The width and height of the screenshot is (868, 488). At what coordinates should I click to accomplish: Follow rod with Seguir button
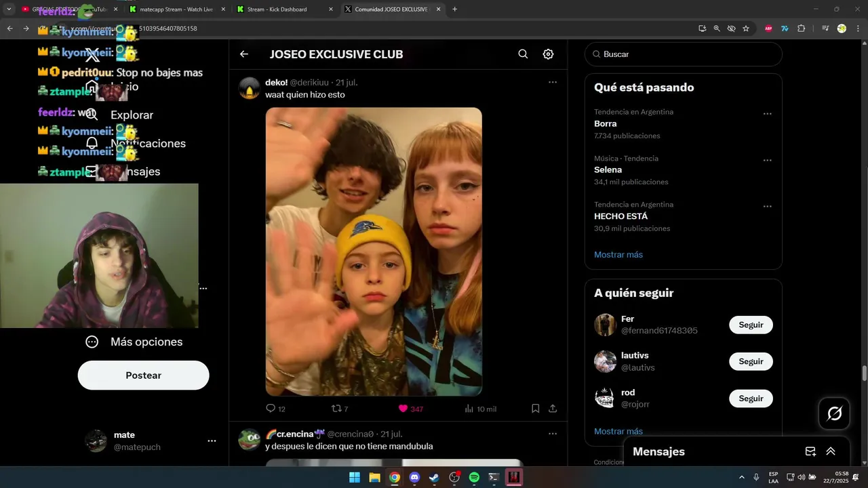click(751, 399)
